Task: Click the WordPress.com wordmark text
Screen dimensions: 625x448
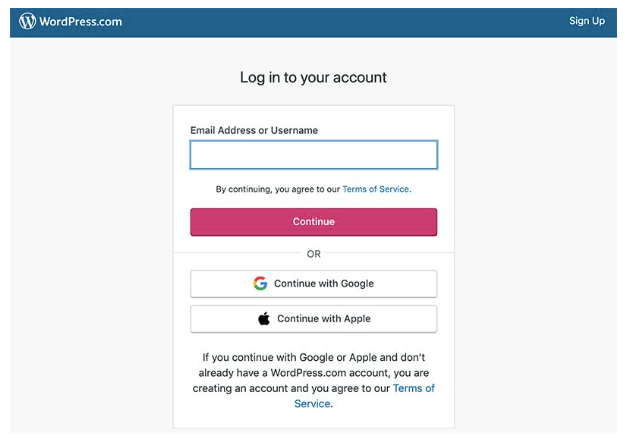Action: (x=81, y=21)
